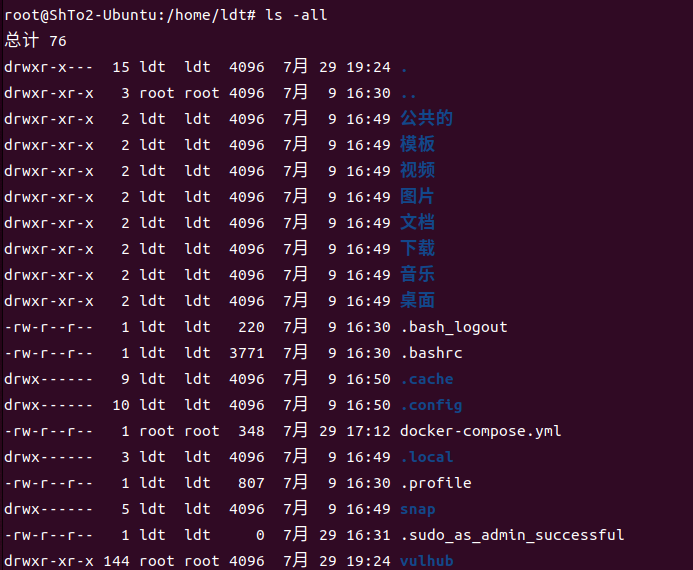Image resolution: width=693 pixels, height=570 pixels.
Task: Select the '公共的' directory name
Action: point(426,118)
